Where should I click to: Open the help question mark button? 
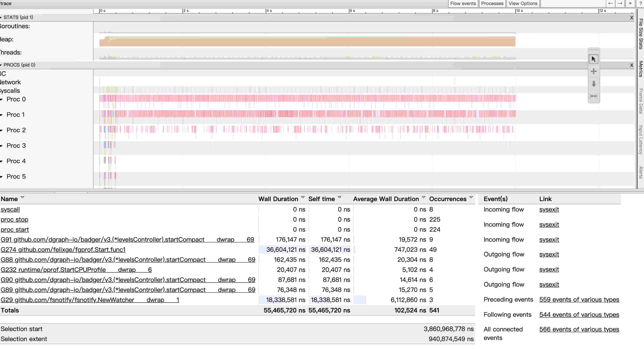click(x=641, y=3)
